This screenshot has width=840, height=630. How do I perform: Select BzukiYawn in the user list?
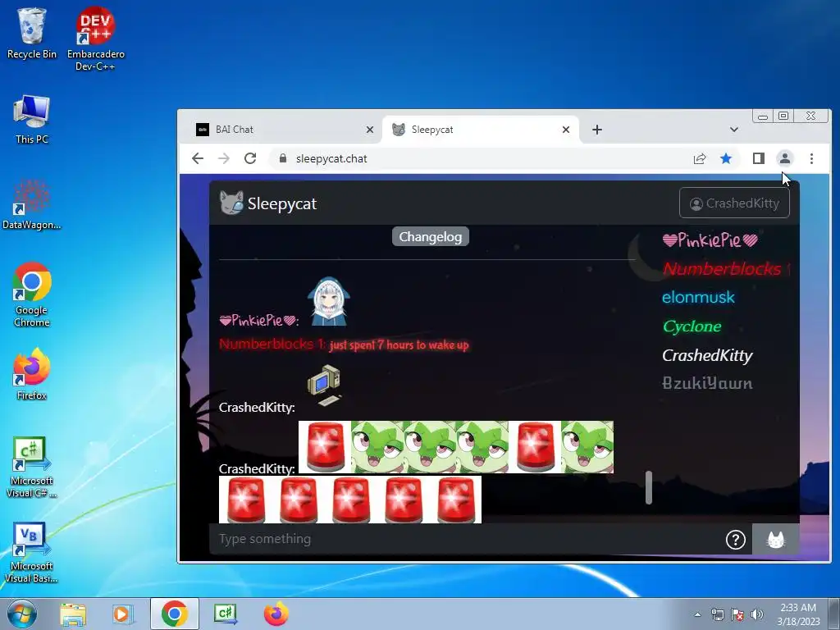pyautogui.click(x=707, y=384)
